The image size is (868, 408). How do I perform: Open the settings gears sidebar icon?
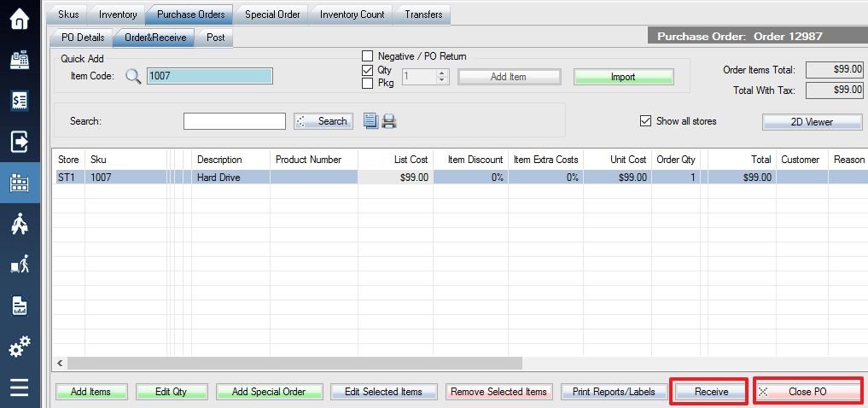[20, 347]
